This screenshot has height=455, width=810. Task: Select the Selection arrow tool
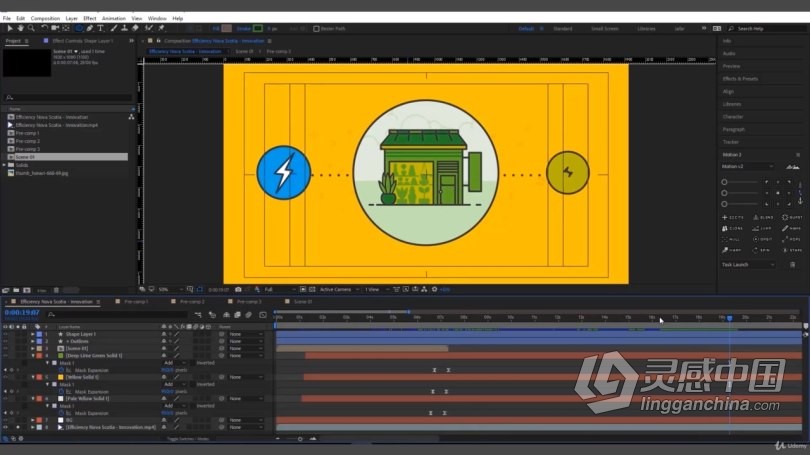pyautogui.click(x=9, y=28)
